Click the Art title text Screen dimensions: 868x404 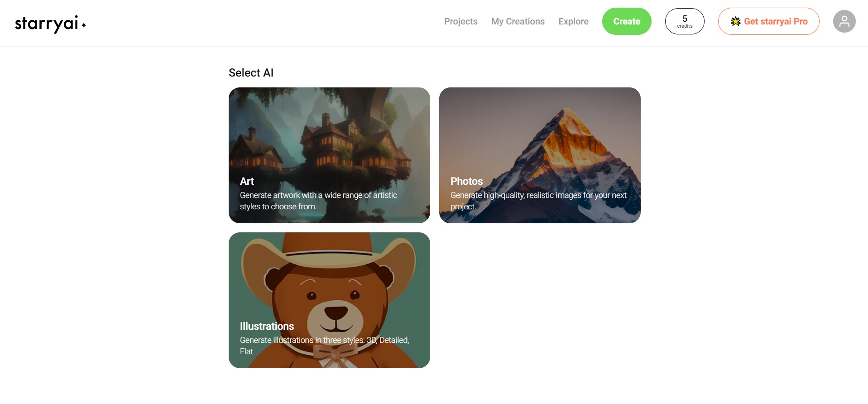pyautogui.click(x=247, y=181)
